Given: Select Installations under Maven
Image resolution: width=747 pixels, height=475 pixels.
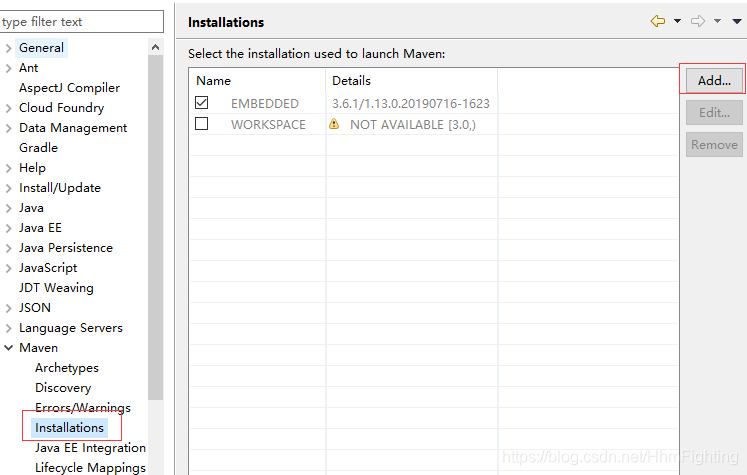Looking at the screenshot, I should pyautogui.click(x=70, y=428).
